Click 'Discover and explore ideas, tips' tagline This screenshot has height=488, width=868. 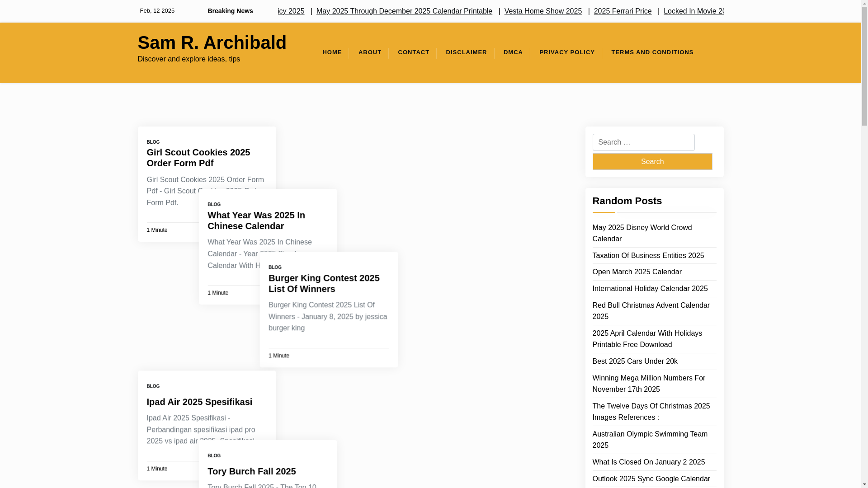(189, 59)
